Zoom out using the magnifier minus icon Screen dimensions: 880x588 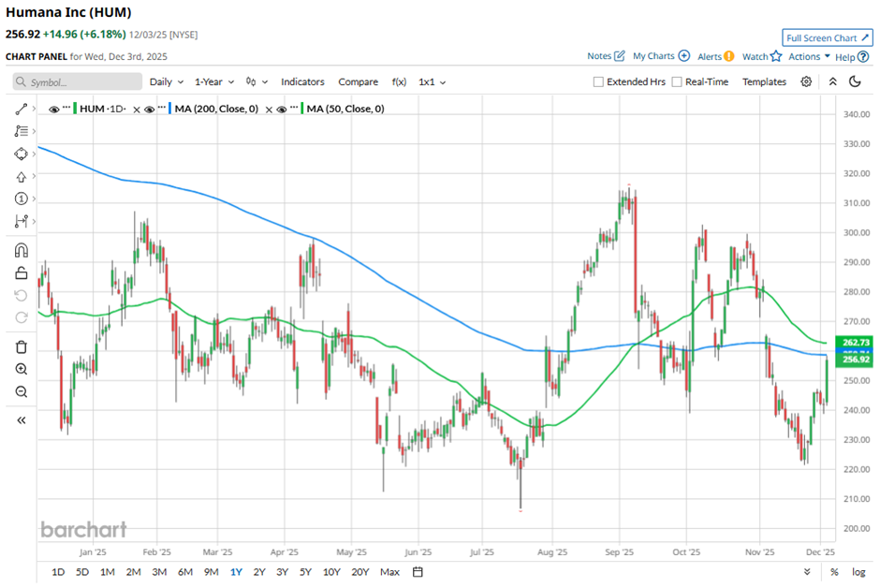22,391
